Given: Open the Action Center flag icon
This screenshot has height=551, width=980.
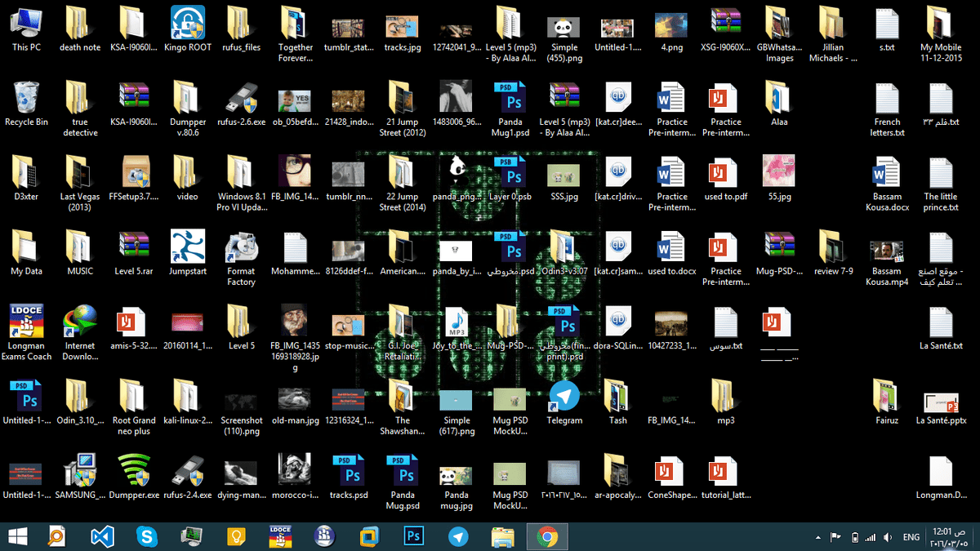Looking at the screenshot, I should (835, 536).
